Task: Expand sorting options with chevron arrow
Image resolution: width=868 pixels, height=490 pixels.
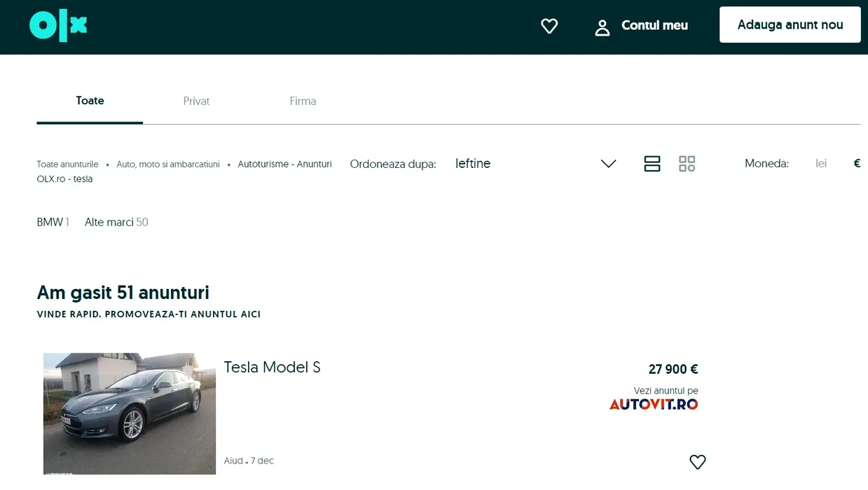Action: (609, 164)
